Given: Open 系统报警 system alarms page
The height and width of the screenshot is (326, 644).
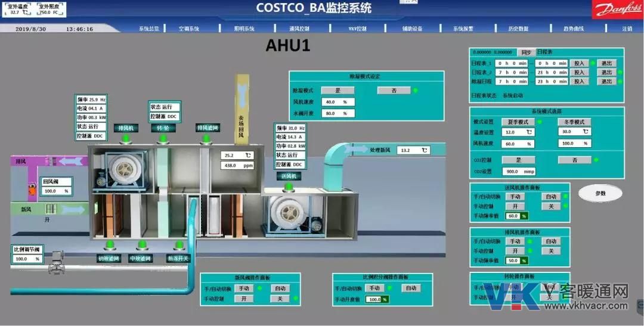Looking at the screenshot, I should tap(463, 29).
